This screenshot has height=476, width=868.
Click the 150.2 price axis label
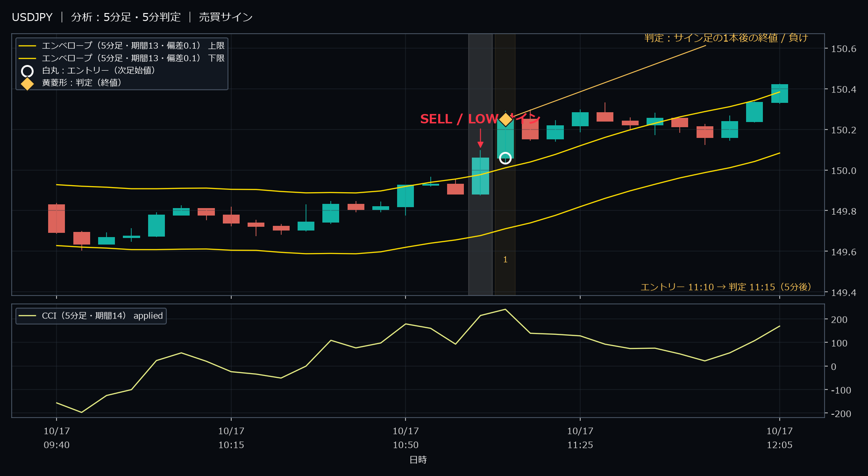[x=844, y=130]
